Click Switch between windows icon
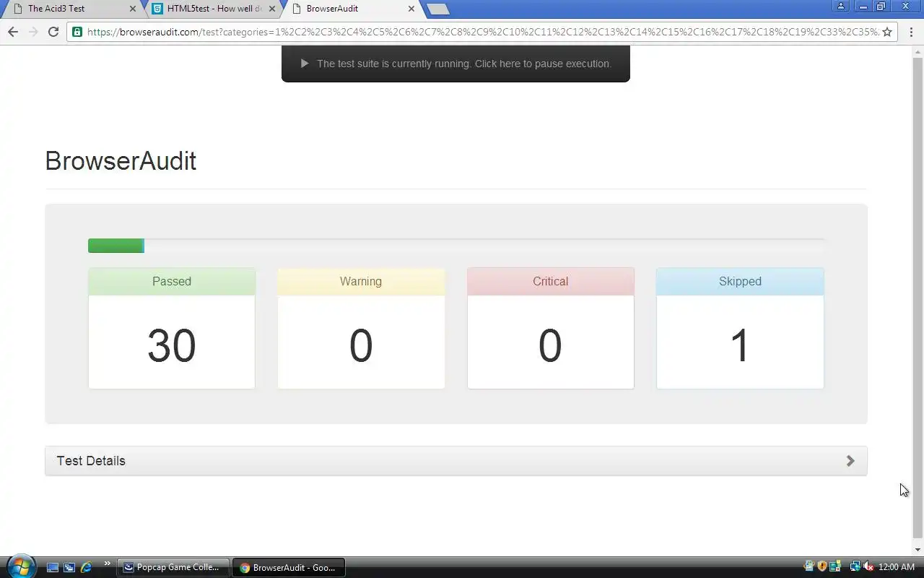The image size is (924, 578). [69, 568]
